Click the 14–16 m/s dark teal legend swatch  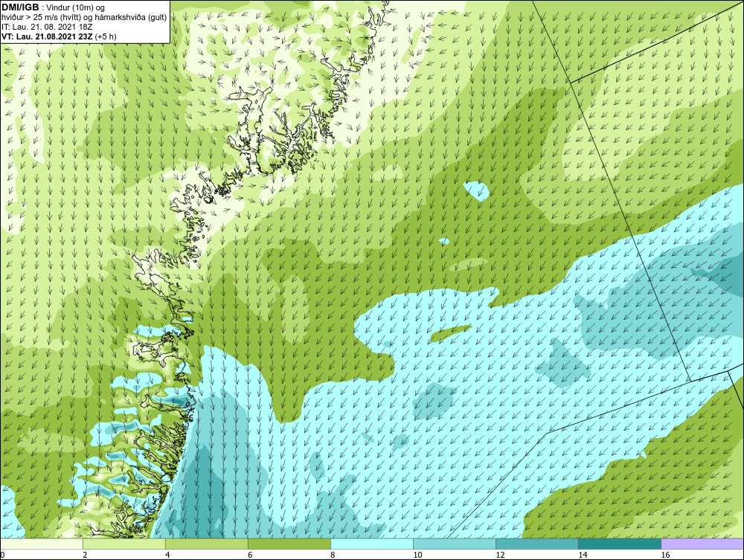620,544
